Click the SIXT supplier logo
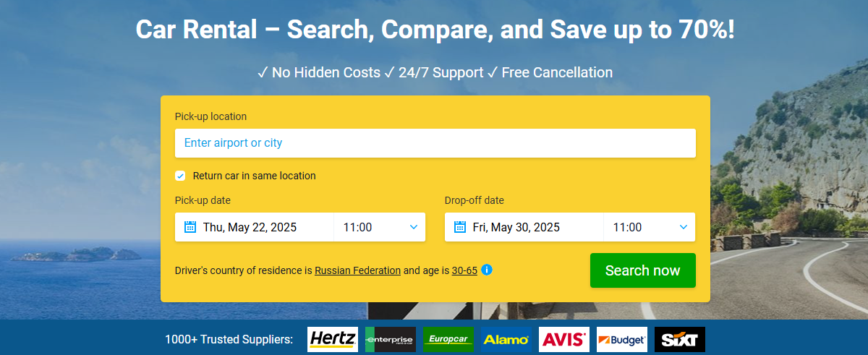868x355 pixels. [x=680, y=339]
